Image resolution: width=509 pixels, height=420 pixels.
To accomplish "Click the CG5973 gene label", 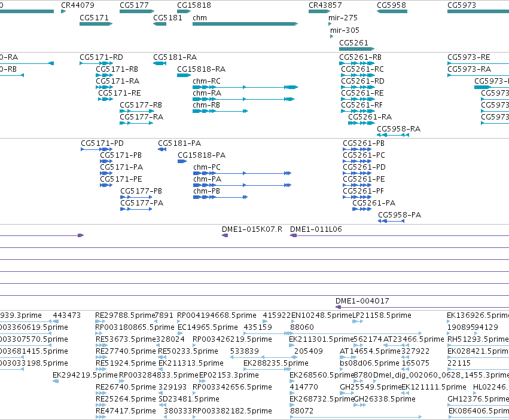I will pyautogui.click(x=462, y=5).
